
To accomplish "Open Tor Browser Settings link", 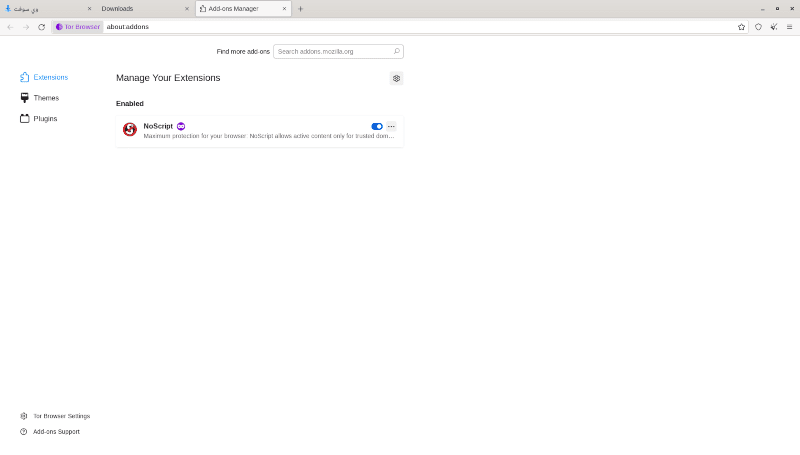I will click(55, 416).
